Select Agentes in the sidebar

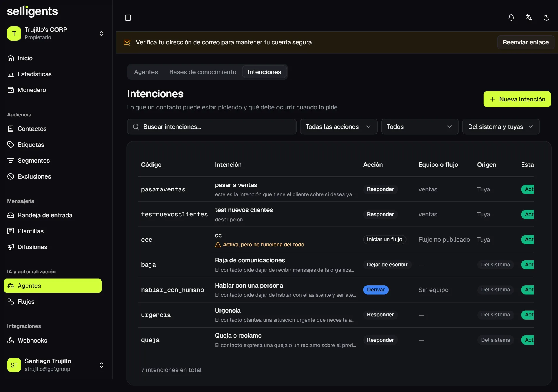[53, 286]
